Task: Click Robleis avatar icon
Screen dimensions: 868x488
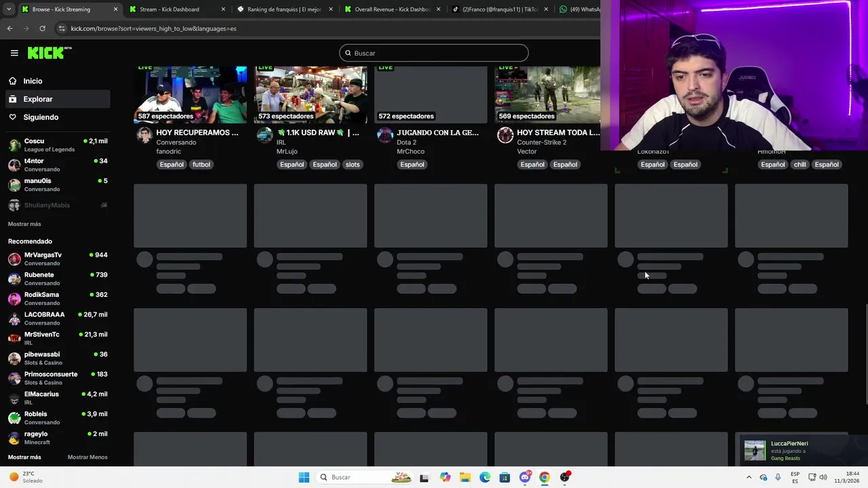Action: [x=14, y=418]
